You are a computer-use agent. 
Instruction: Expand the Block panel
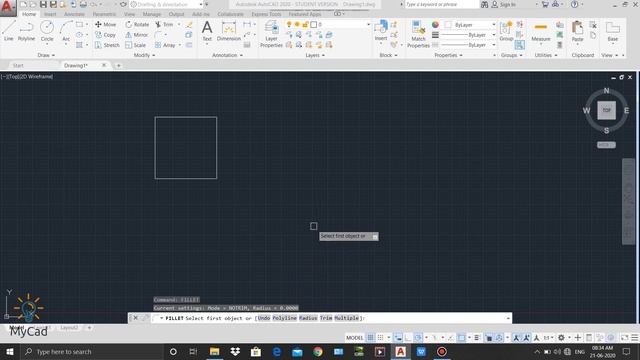click(x=388, y=55)
